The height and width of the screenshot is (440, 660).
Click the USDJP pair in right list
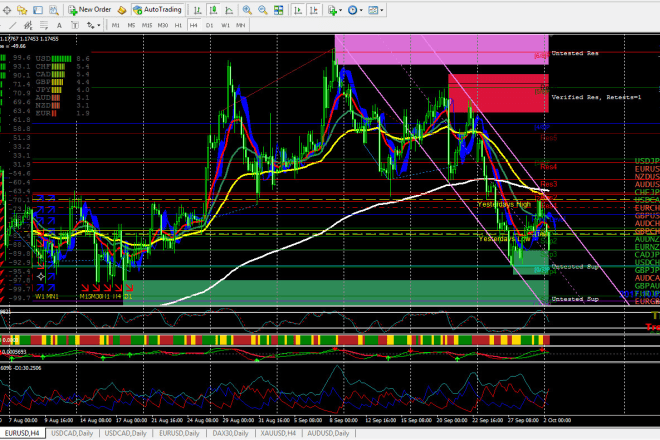pos(647,161)
